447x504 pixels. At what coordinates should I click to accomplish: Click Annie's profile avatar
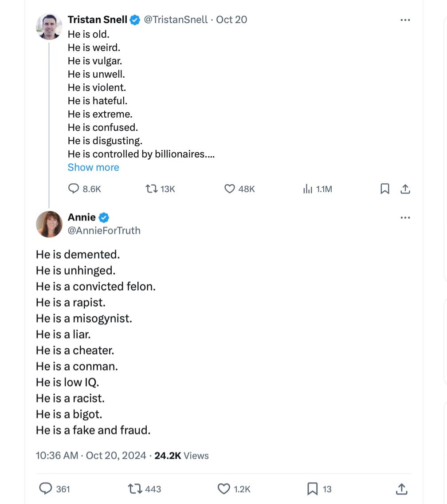pyautogui.click(x=49, y=224)
